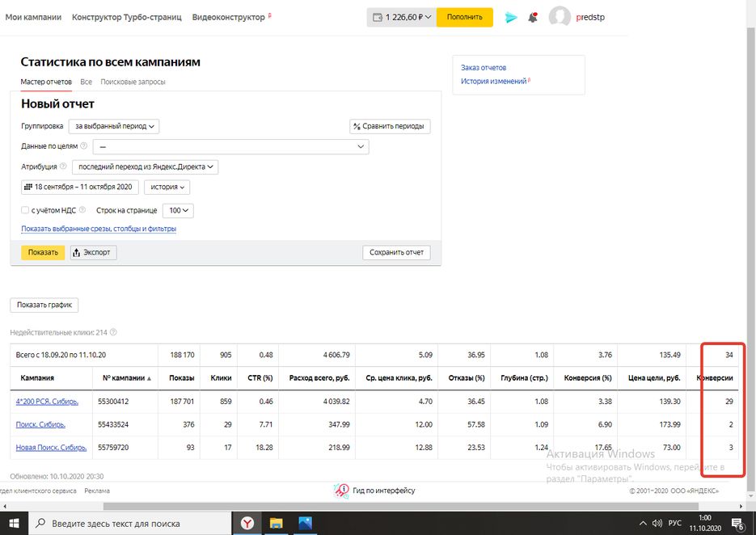Sort by № кампании column header
Screen dimensions: 756x535
tap(126, 378)
